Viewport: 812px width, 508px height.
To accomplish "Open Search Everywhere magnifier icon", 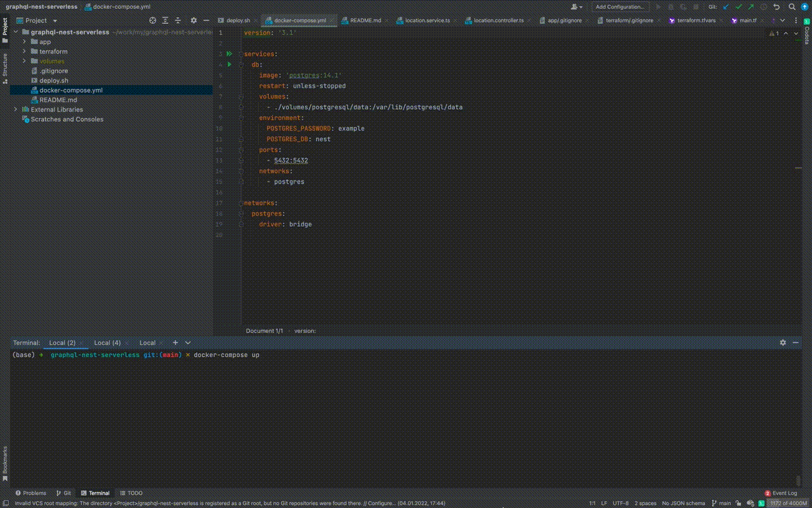I will [792, 7].
